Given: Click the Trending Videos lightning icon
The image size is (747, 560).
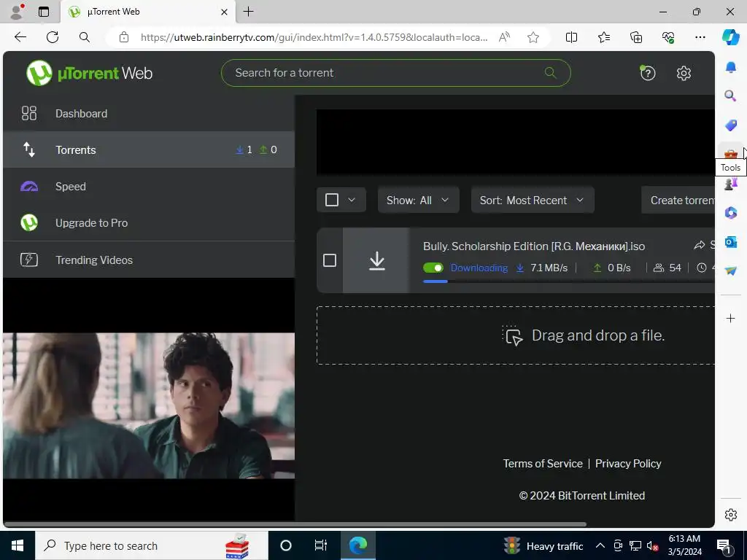Looking at the screenshot, I should [x=29, y=260].
